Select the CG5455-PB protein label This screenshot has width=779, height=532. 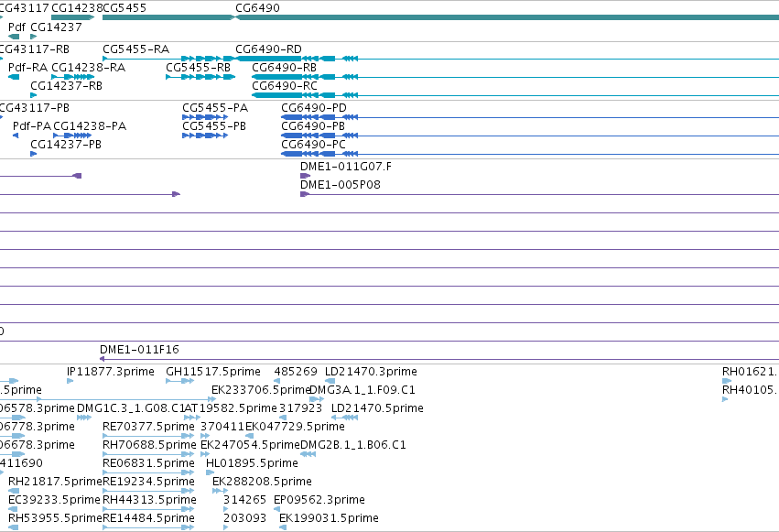[x=214, y=126]
